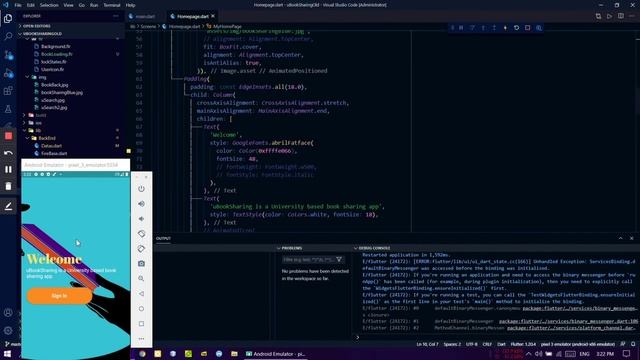Click the undo arrow in overlay toolbar
This screenshot has width=640, height=360.
(x=8, y=153)
